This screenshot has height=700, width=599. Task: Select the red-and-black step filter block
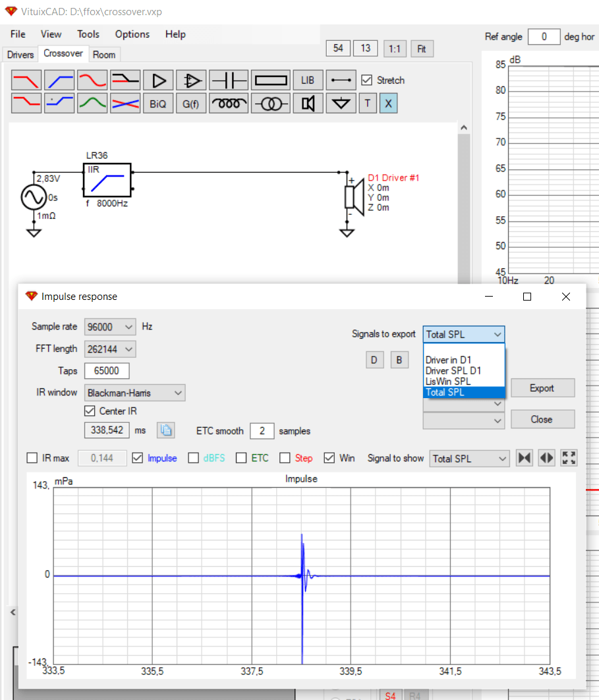tap(125, 80)
